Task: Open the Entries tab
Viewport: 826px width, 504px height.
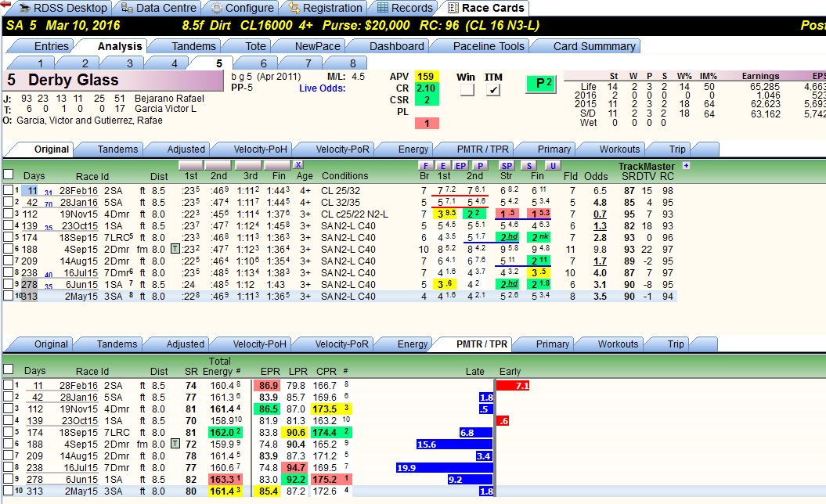Action: click(51, 46)
